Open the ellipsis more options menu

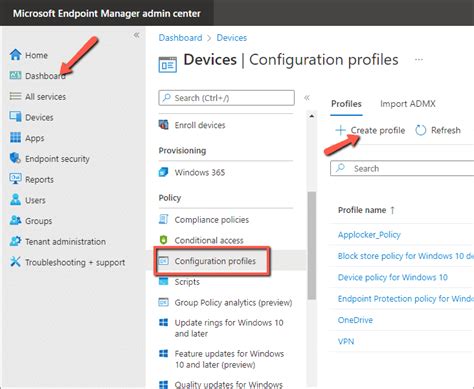coord(419,60)
